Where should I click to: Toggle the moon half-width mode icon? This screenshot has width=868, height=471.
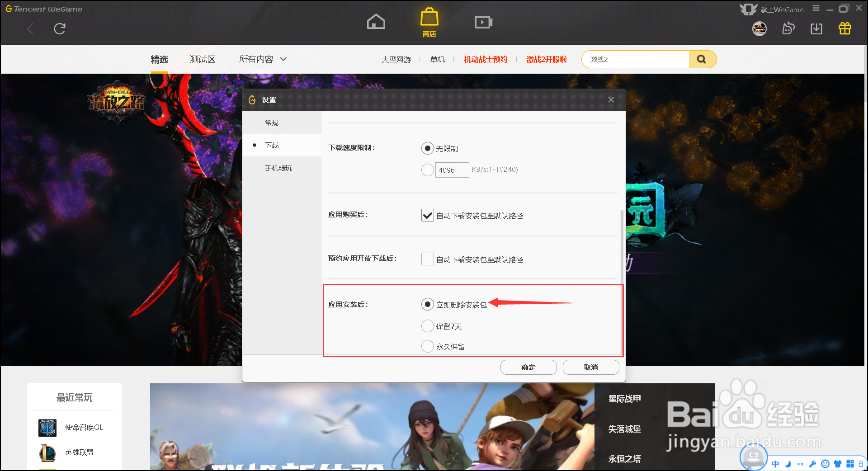pyautogui.click(x=788, y=464)
